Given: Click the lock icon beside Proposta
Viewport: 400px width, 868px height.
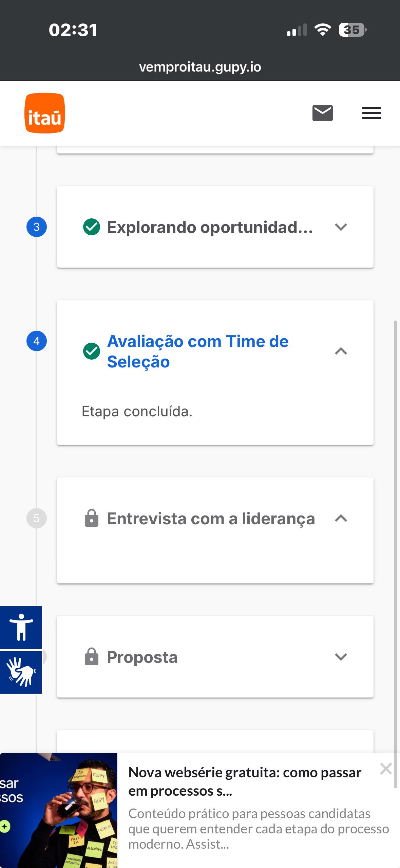Looking at the screenshot, I should tap(91, 657).
